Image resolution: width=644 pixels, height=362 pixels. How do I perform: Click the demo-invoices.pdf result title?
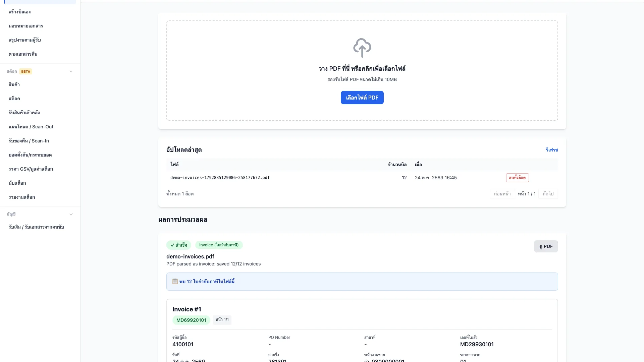tap(190, 256)
